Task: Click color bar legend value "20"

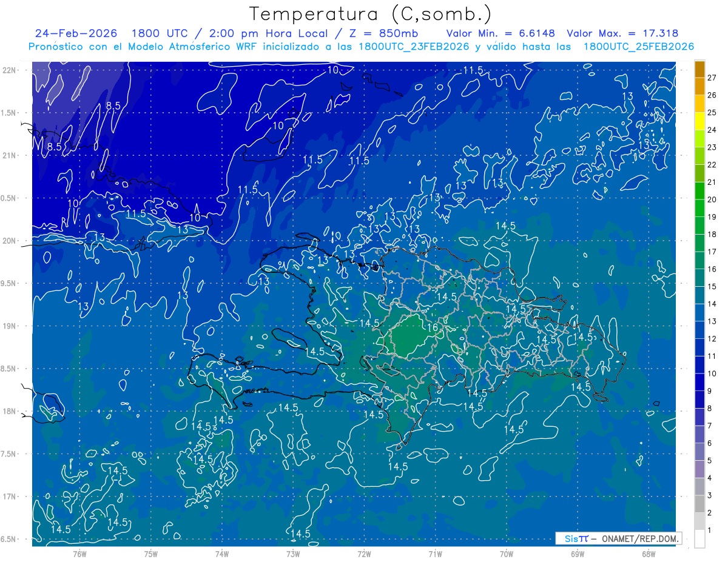Action: pyautogui.click(x=712, y=200)
